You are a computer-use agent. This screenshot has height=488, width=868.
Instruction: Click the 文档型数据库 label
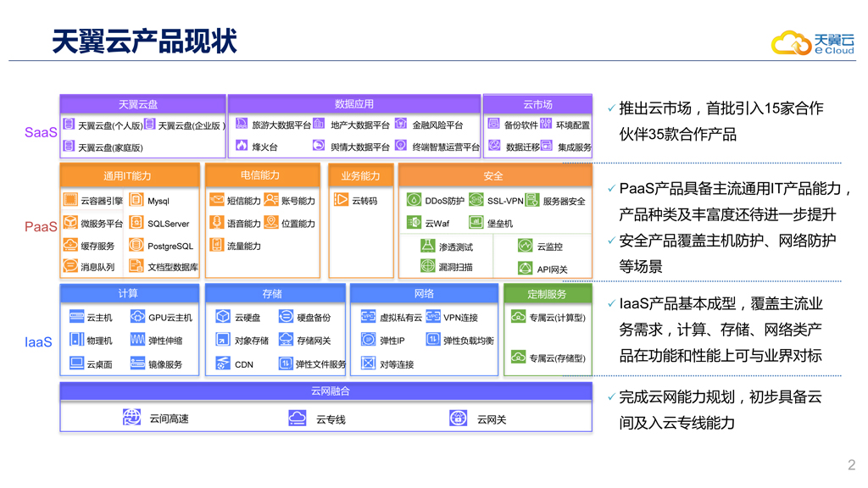173,267
